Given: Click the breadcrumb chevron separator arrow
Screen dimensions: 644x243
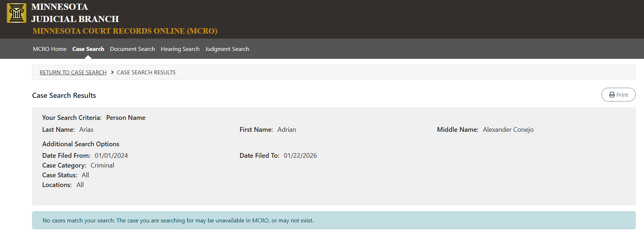Looking at the screenshot, I should [112, 72].
